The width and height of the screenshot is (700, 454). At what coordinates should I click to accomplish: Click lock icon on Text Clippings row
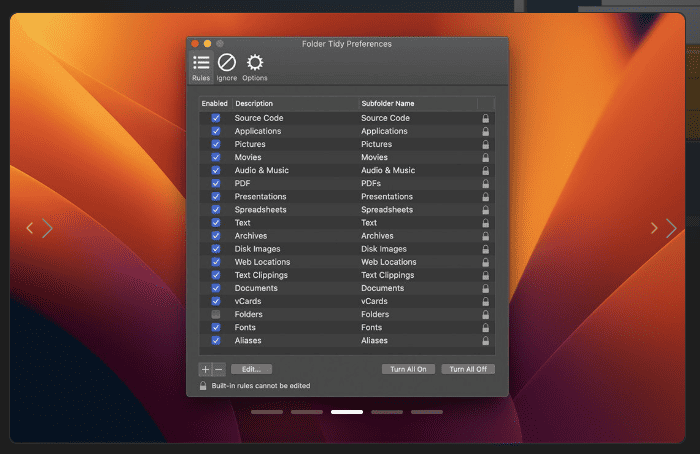(485, 275)
